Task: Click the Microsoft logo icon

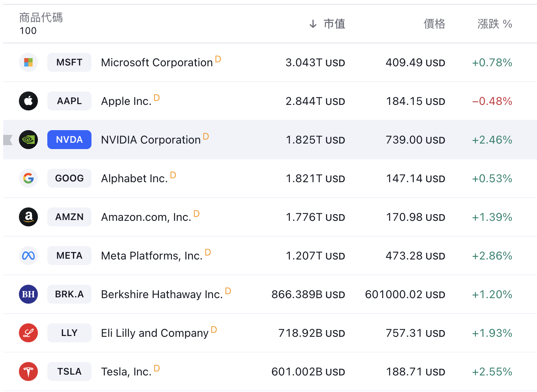Action: click(28, 62)
